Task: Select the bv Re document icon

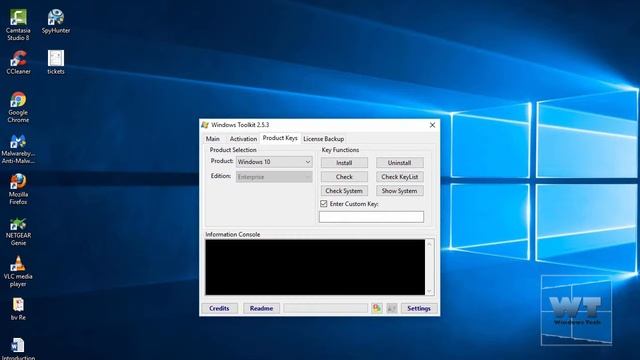Action: [x=18, y=309]
